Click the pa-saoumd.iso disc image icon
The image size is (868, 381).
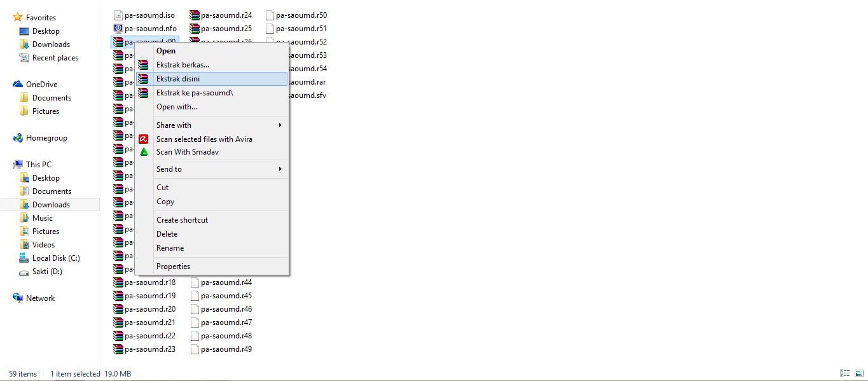tap(118, 15)
